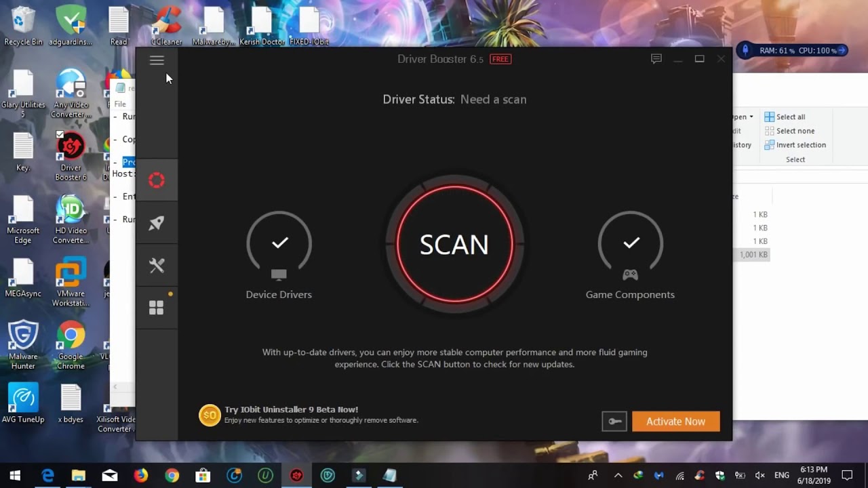Select the AVG TuneUp desktop shortcut

coord(23,404)
